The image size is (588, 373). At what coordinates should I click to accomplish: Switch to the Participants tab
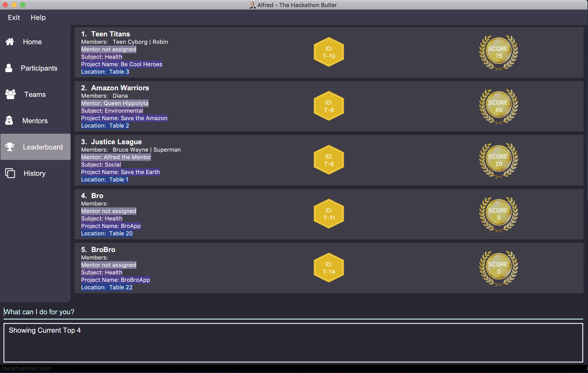click(x=35, y=68)
